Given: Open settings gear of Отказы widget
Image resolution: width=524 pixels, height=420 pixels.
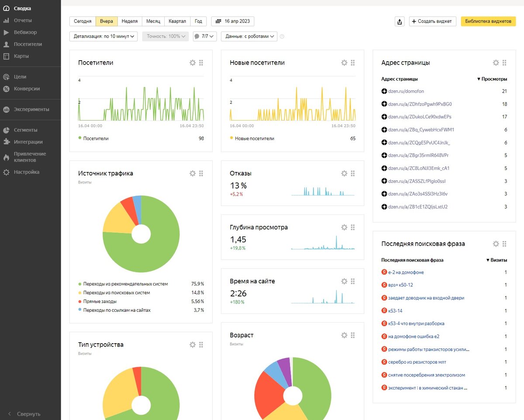Looking at the screenshot, I should point(344,173).
